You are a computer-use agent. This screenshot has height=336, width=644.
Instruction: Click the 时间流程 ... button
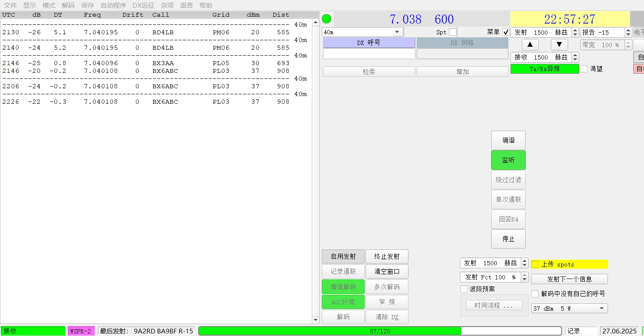coord(494,306)
